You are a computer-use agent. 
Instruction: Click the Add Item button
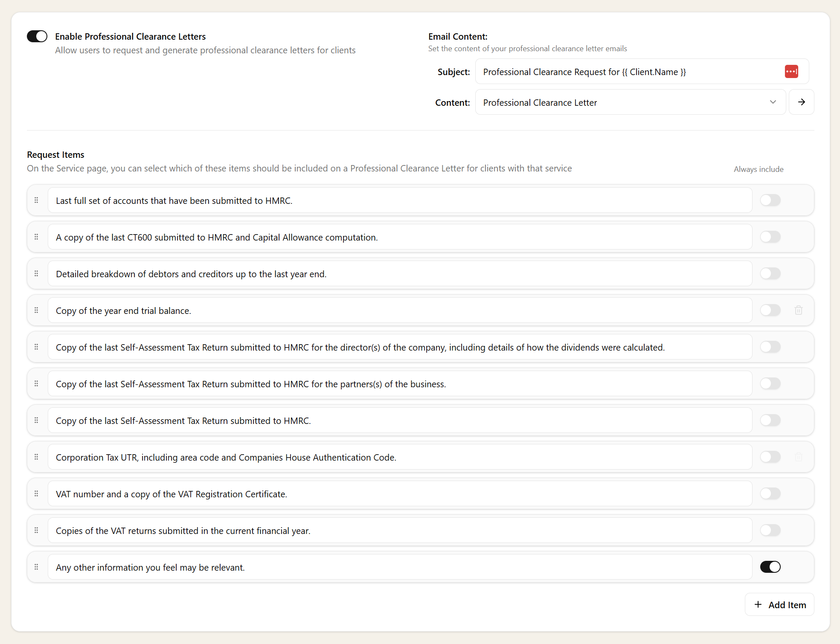(779, 604)
